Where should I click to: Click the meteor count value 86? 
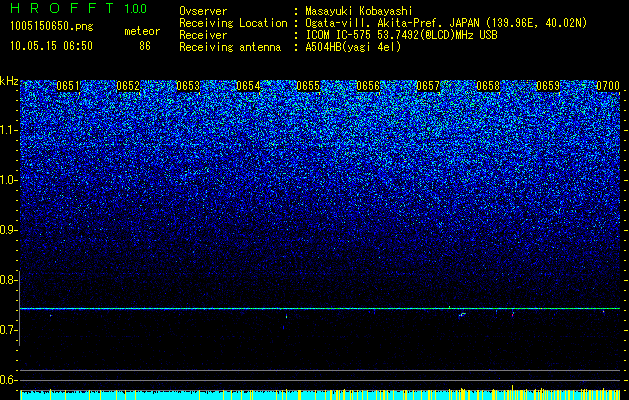point(145,46)
